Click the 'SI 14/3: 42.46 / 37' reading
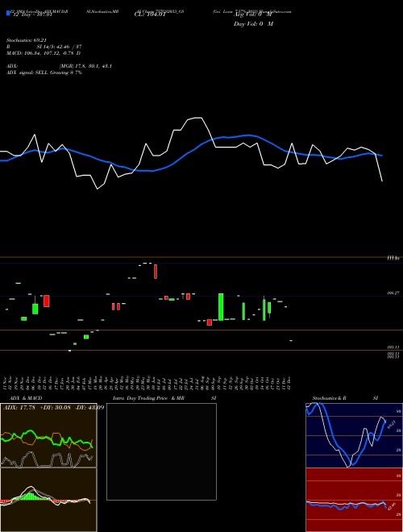This screenshot has height=532, width=403. point(59,47)
